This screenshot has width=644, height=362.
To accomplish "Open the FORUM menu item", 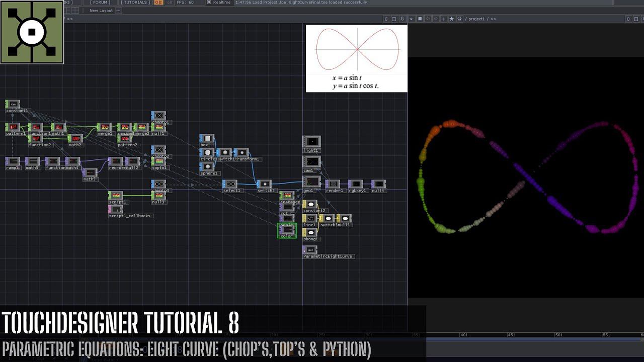I will tap(100, 3).
